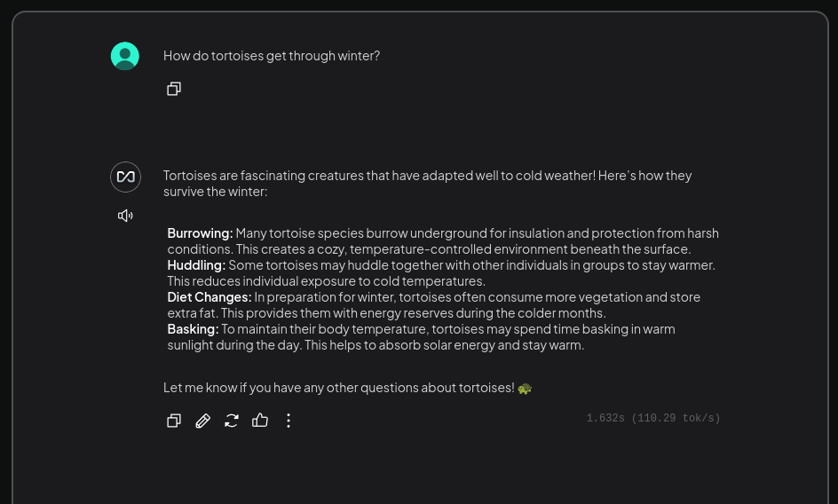Give the response a thumbs up

pos(260,420)
